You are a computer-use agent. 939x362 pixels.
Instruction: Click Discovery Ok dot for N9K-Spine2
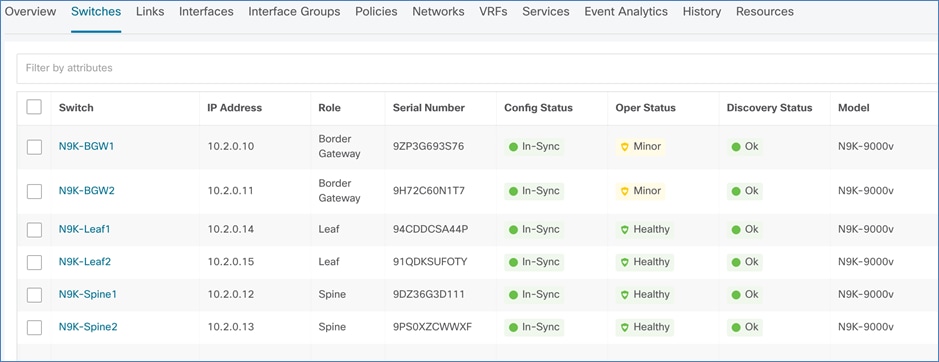pos(736,327)
